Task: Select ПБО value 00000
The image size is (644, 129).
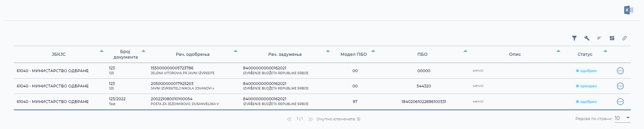Action: (424, 71)
